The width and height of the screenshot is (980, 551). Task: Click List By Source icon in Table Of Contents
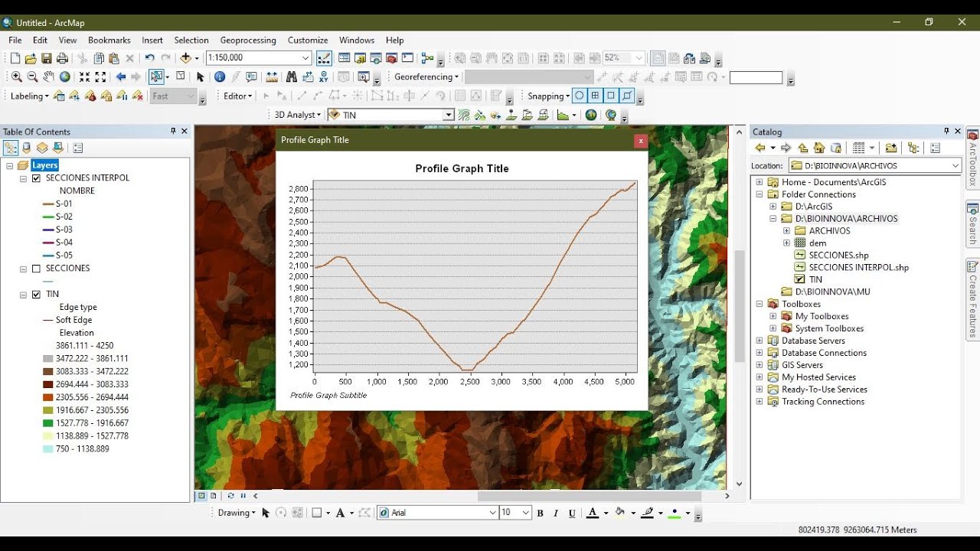(x=27, y=148)
